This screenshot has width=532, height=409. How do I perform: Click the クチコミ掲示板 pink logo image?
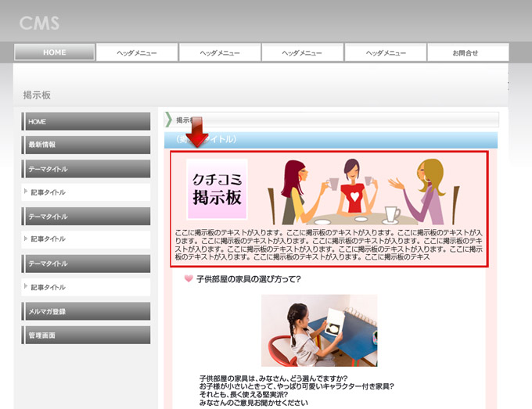coord(217,189)
